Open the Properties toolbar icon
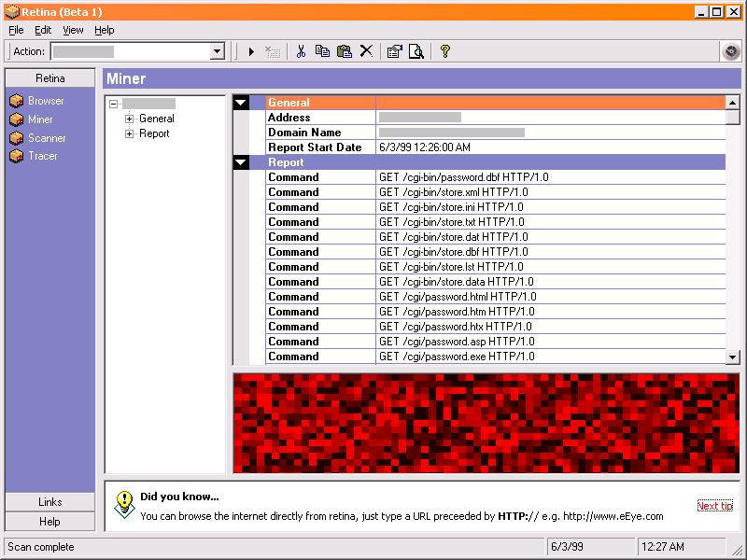Screen dimensions: 747x560 coord(394,51)
